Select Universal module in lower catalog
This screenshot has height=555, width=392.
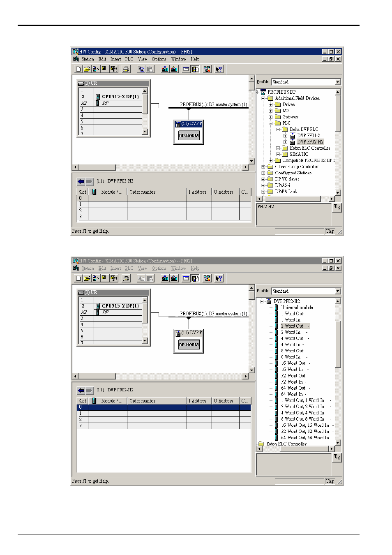tap(297, 308)
